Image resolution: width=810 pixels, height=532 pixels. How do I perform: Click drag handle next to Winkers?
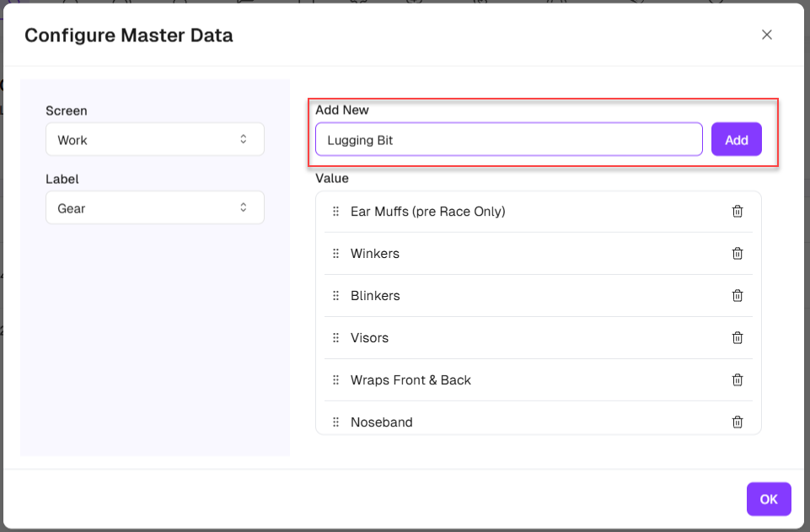pos(335,254)
